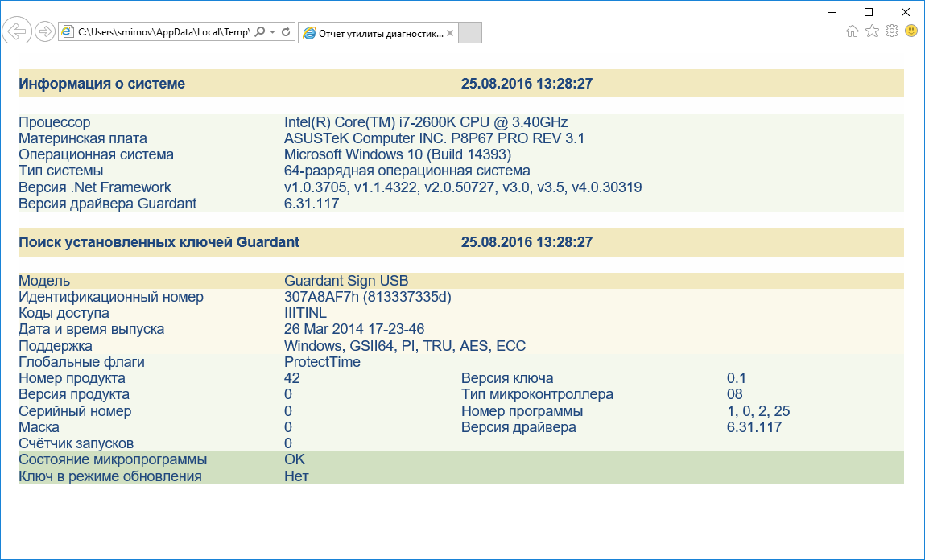Click the 'Информация о системе' section header
Screen dimensions: 925x560
[x=102, y=84]
